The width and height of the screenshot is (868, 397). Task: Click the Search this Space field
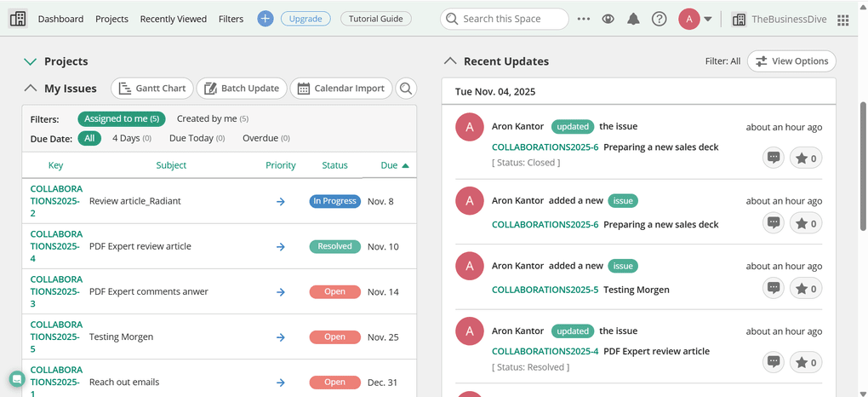[505, 19]
